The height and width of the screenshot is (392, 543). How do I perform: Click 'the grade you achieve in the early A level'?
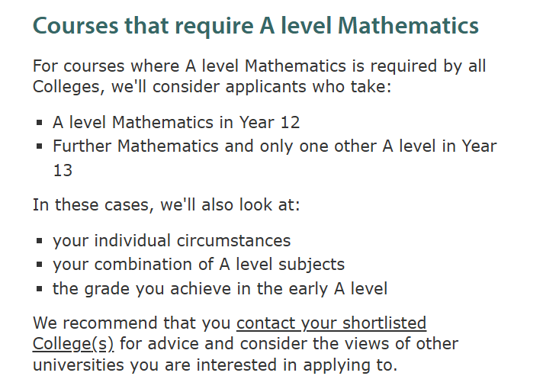pos(220,289)
